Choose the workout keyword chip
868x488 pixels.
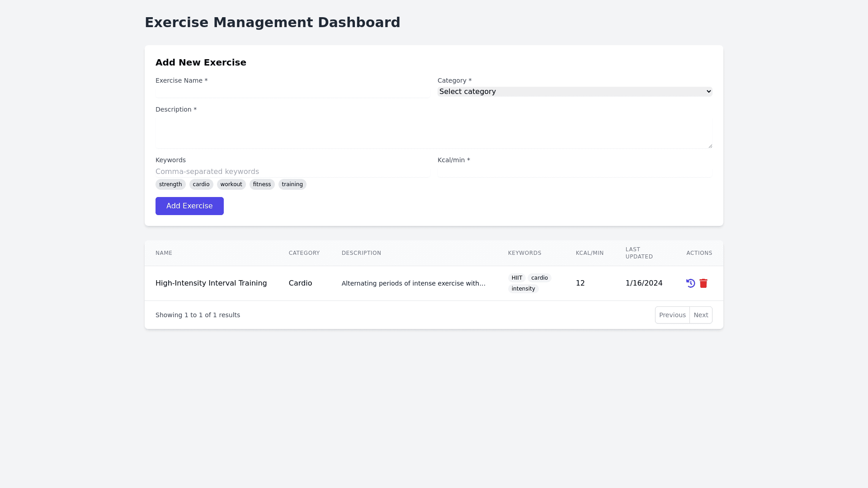tap(231, 184)
